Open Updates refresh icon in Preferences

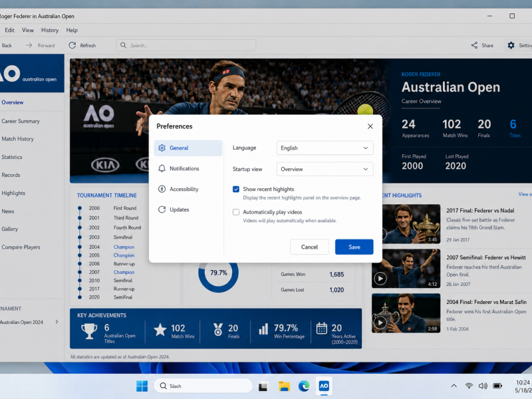pos(162,209)
